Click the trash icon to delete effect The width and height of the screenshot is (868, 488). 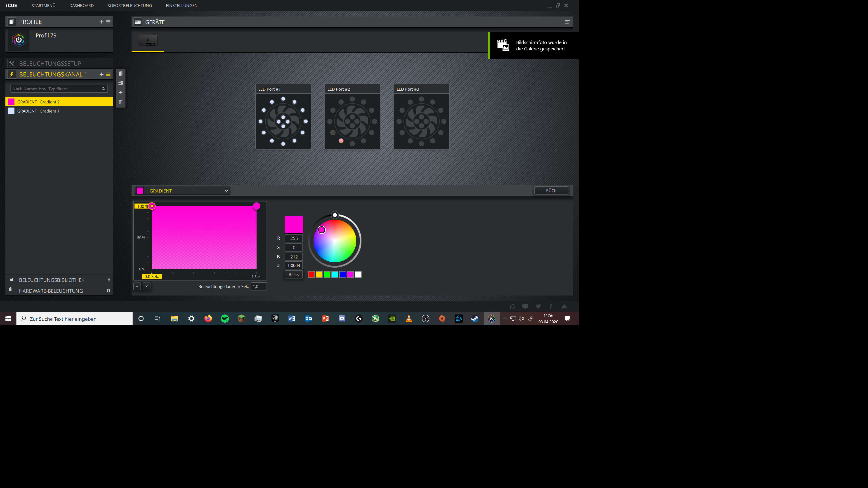click(120, 102)
